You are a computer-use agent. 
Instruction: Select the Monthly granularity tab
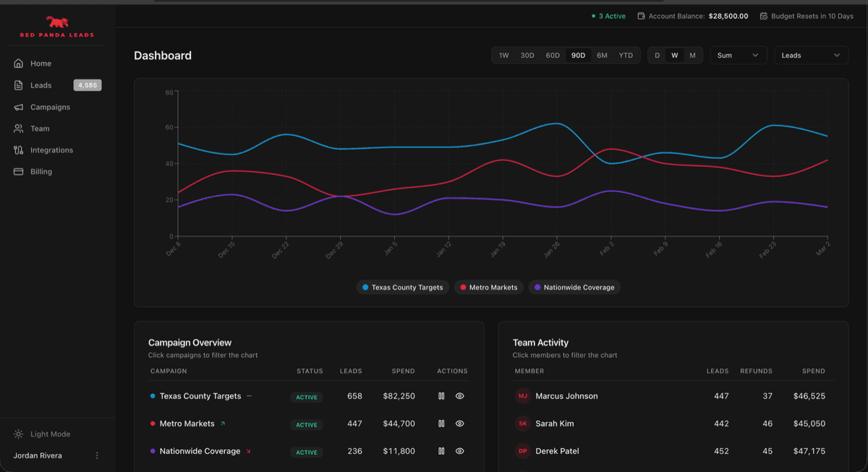[692, 55]
